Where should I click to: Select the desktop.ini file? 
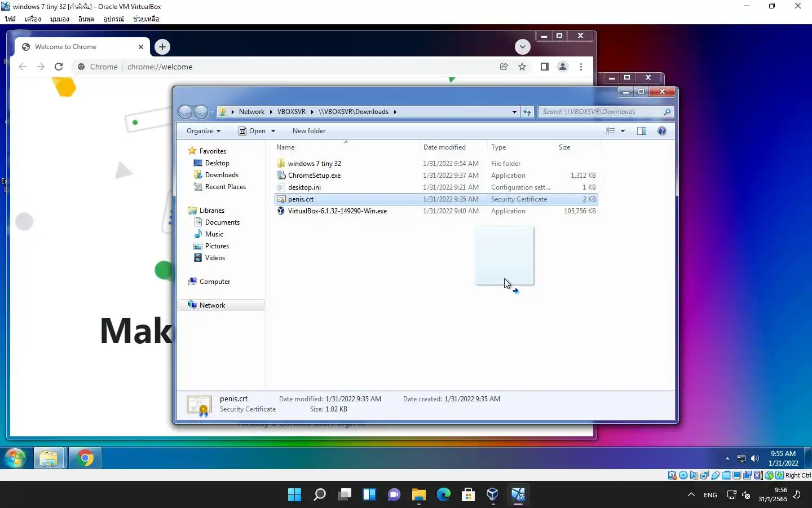click(436, 187)
